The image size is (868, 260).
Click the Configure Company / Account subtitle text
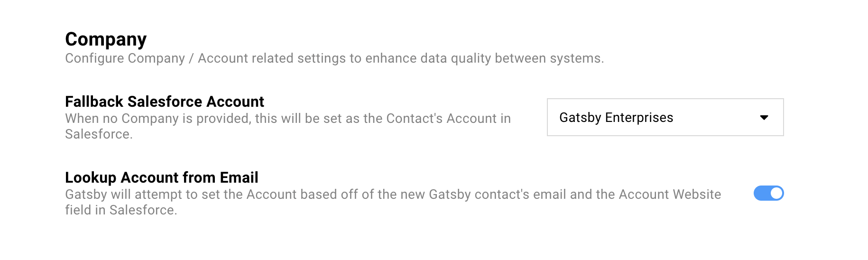click(334, 58)
